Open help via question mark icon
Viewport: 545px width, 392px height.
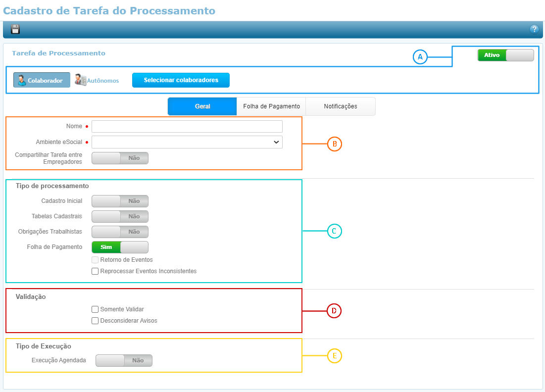tap(534, 29)
